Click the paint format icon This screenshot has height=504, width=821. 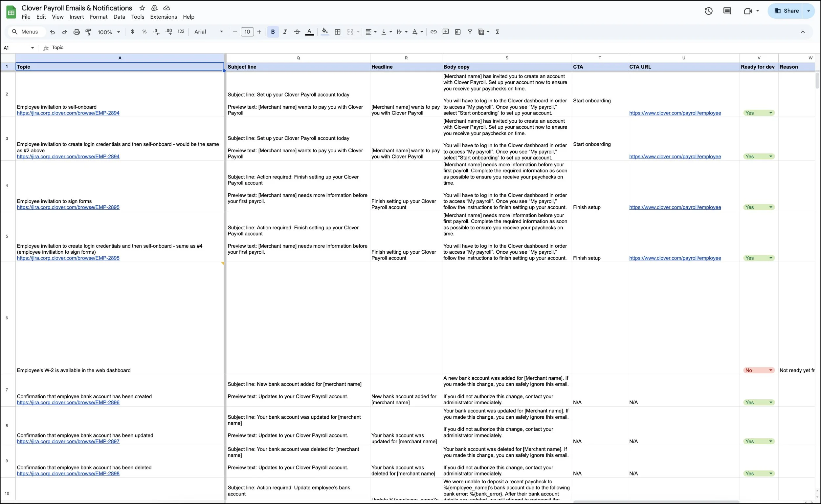point(88,32)
